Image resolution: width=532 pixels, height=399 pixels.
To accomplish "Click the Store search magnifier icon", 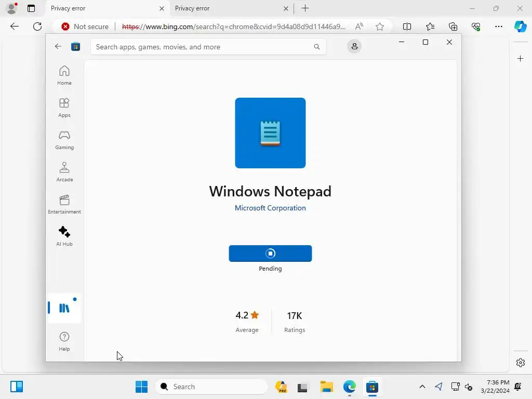I will coord(316,46).
